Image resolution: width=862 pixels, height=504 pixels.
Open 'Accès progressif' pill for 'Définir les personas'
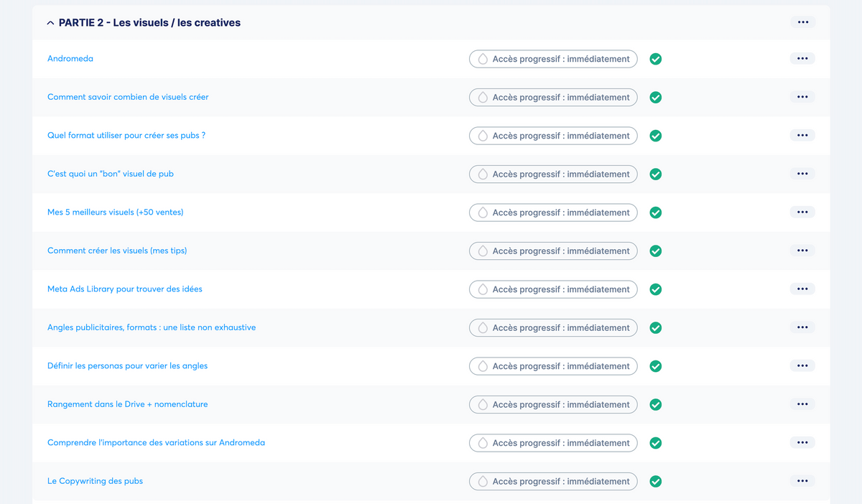553,366
